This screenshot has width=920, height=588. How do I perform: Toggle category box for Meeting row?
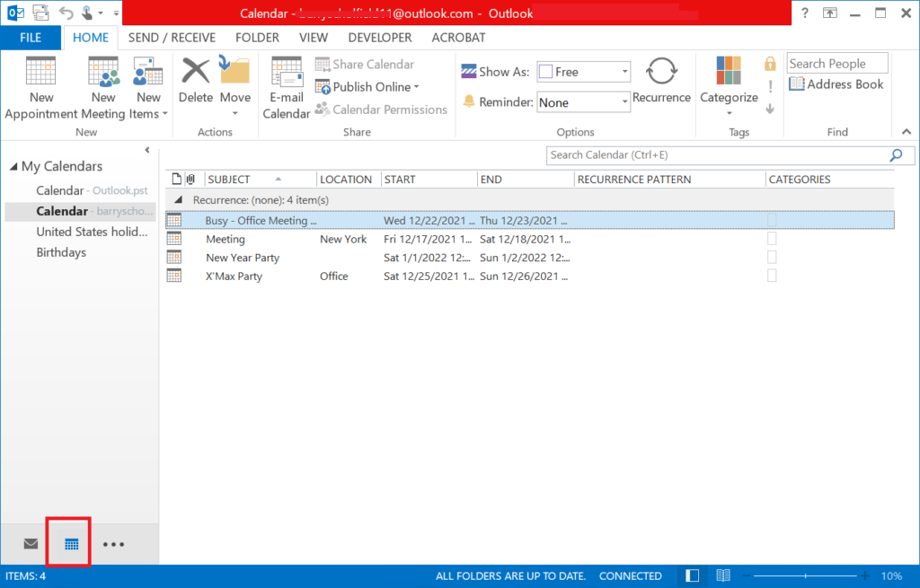772,240
